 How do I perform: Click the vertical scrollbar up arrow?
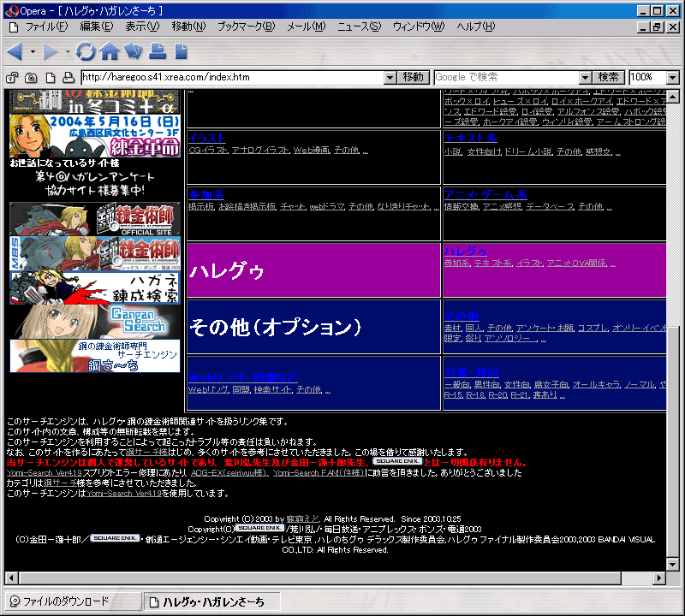[673, 97]
